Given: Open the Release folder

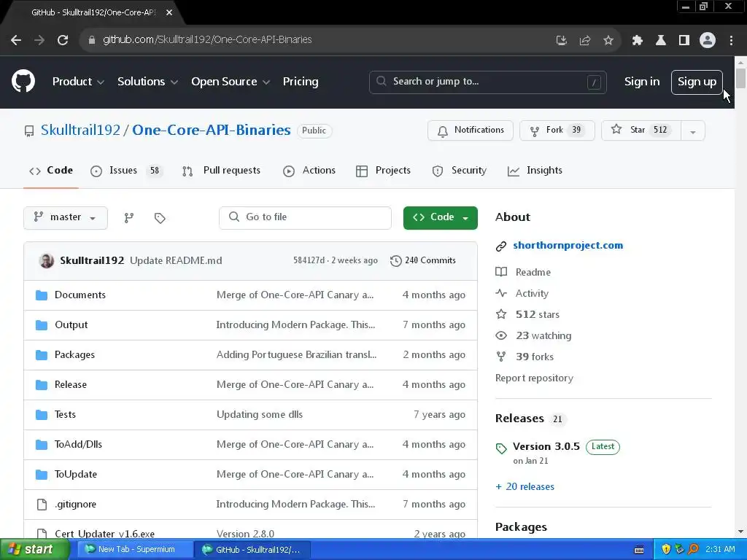Looking at the screenshot, I should tap(71, 385).
